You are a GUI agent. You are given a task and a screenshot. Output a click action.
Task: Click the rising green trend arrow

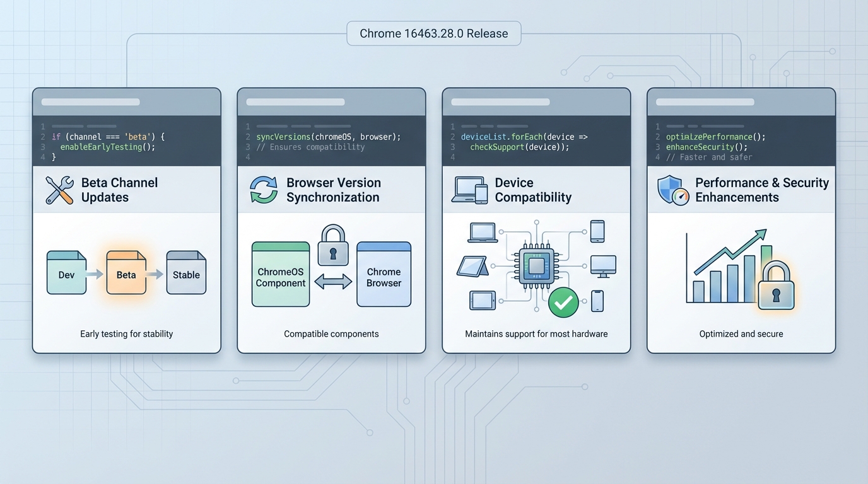730,251
